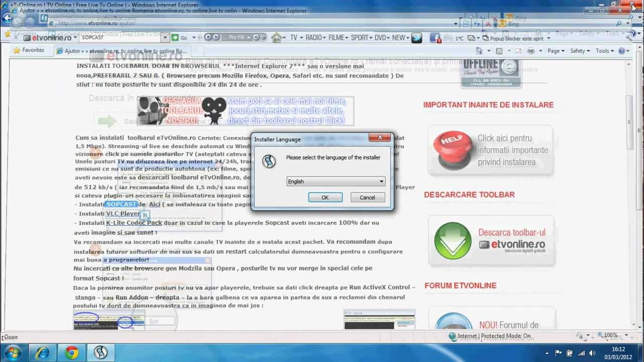644x362 pixels.
Task: Click the 'Aici' download link
Action: pos(154,205)
